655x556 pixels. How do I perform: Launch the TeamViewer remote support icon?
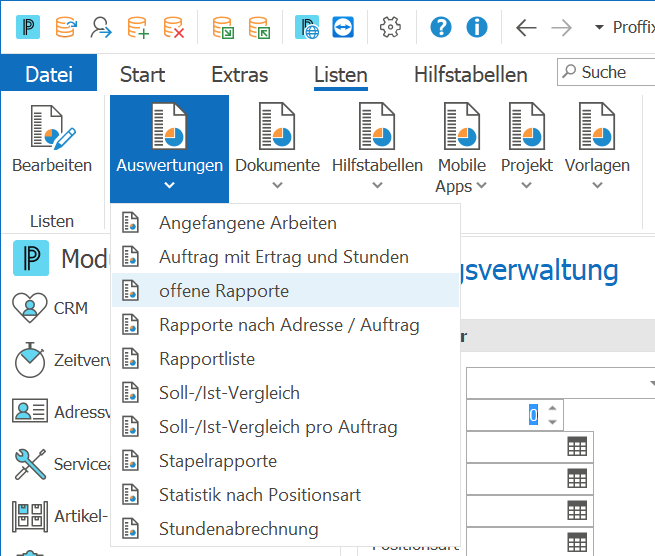(343, 27)
